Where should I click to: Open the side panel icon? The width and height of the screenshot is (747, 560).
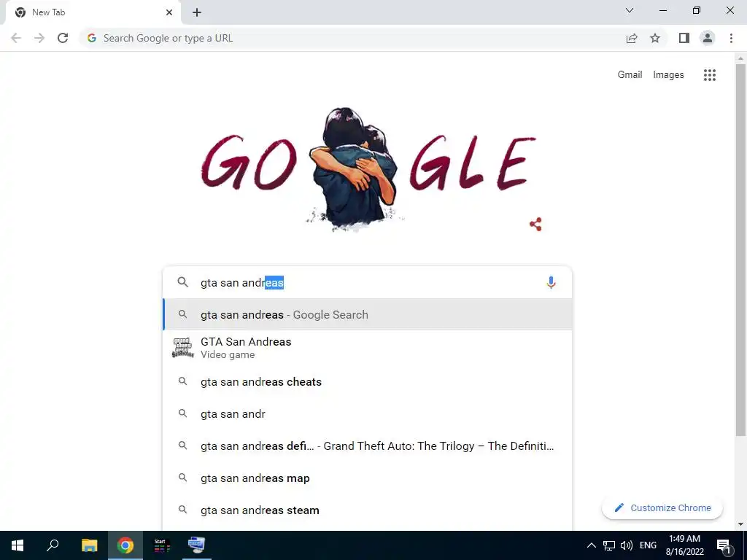[x=684, y=38]
